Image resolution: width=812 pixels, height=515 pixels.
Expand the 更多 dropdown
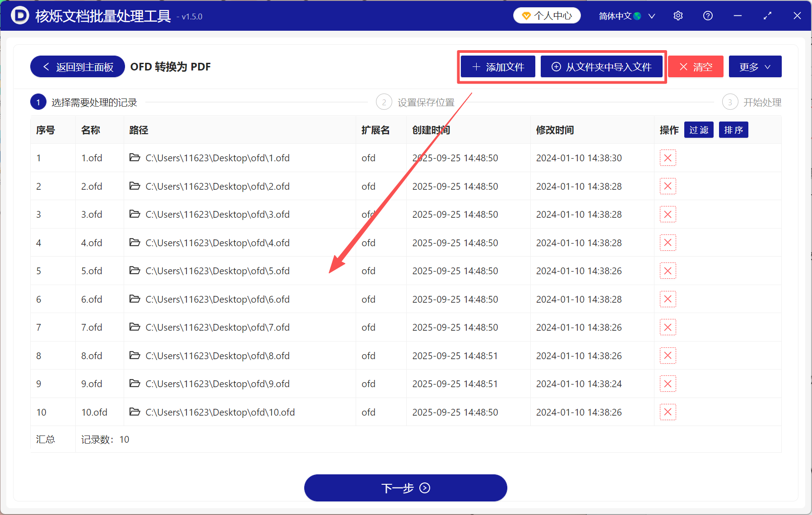[755, 66]
